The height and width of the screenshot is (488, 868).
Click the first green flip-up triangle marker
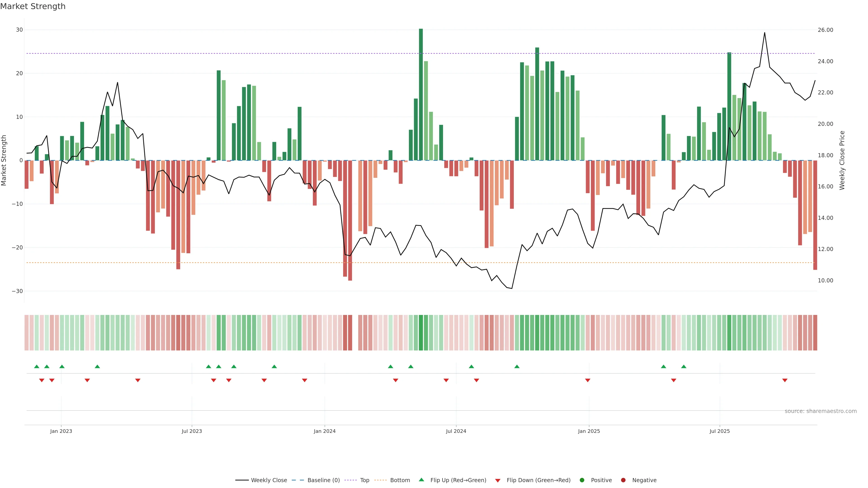coord(37,366)
